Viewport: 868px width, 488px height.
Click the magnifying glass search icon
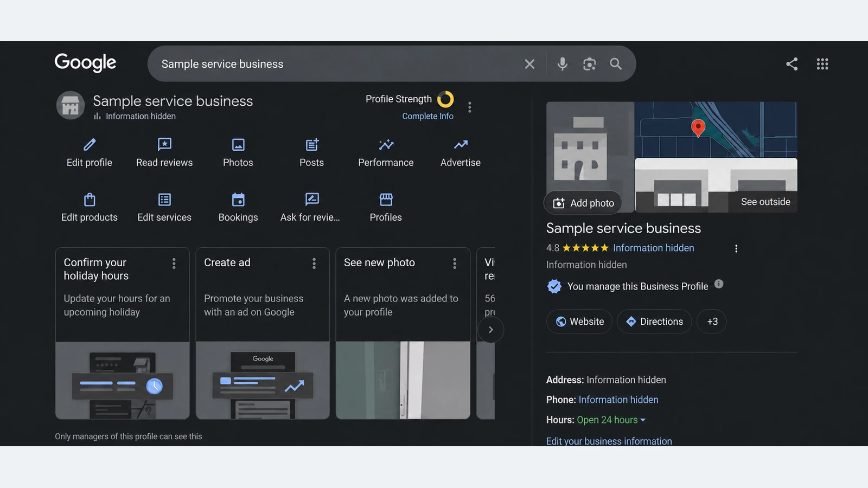click(x=616, y=64)
